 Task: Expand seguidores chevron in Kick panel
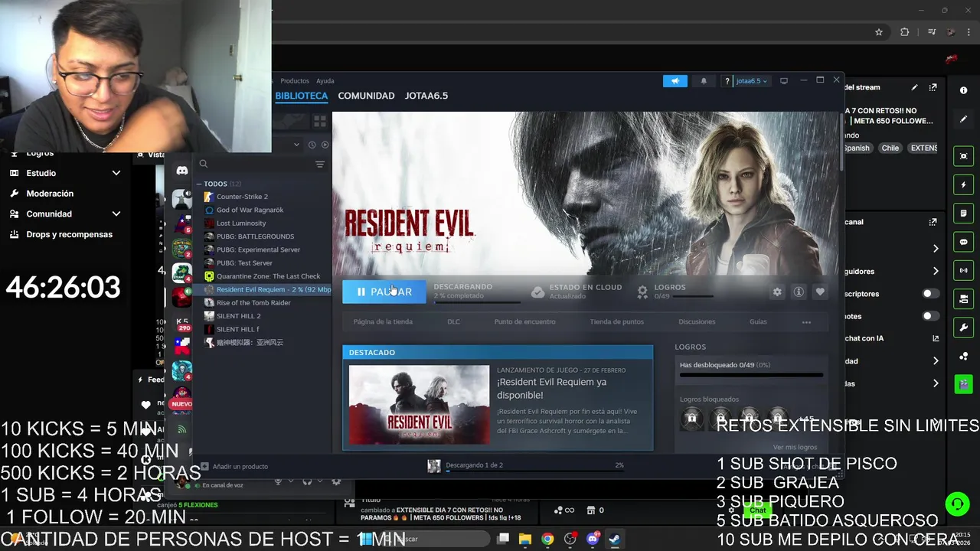coord(936,271)
